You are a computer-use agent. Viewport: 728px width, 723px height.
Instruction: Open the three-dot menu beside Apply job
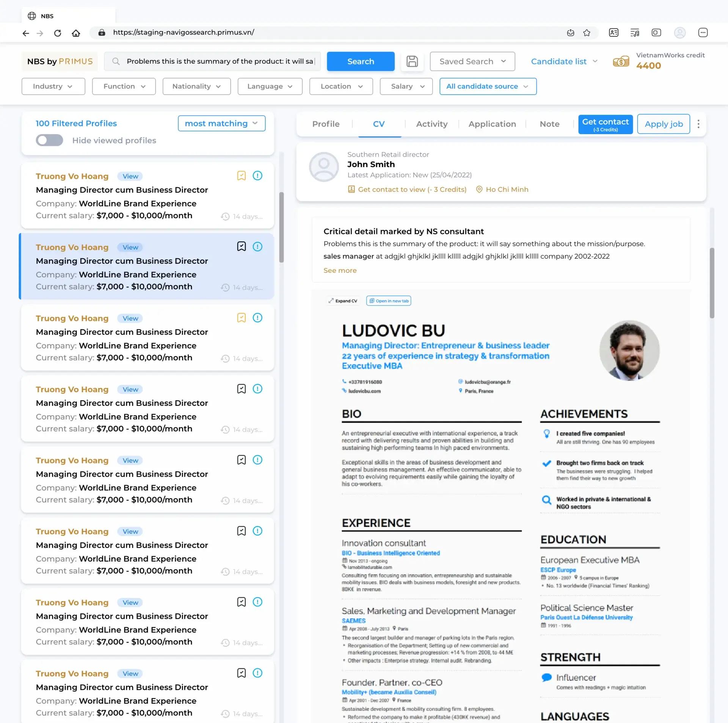pyautogui.click(x=698, y=124)
